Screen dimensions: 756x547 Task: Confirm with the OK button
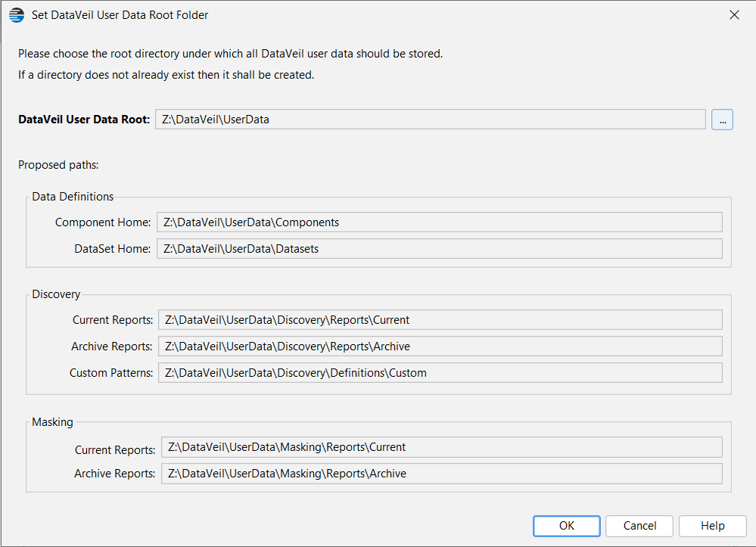tap(567, 526)
